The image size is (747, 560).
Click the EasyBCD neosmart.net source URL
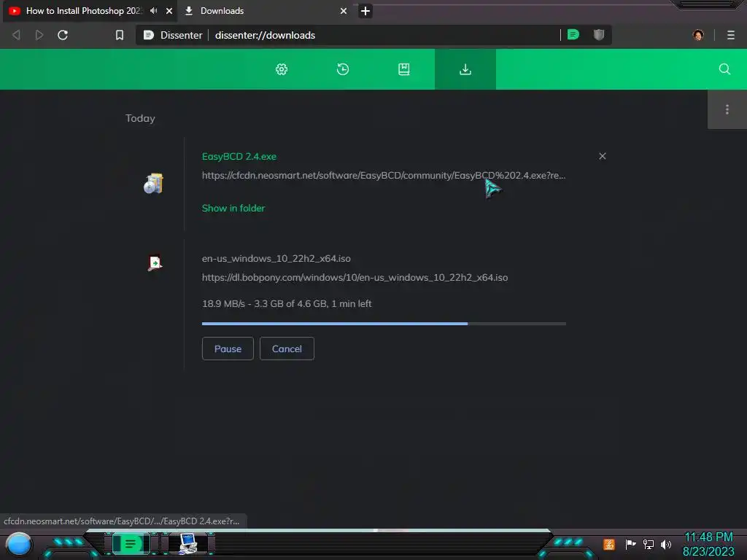pyautogui.click(x=384, y=175)
